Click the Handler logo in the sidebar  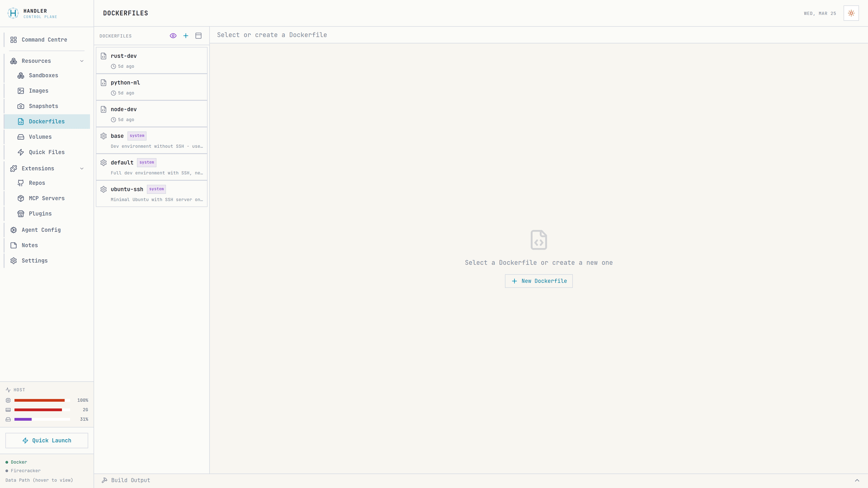coord(13,14)
